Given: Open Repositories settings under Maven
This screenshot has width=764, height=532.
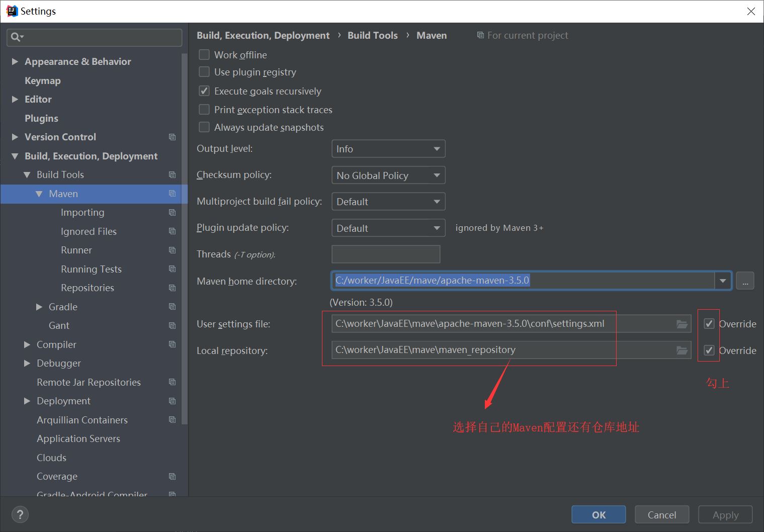Looking at the screenshot, I should tap(88, 288).
